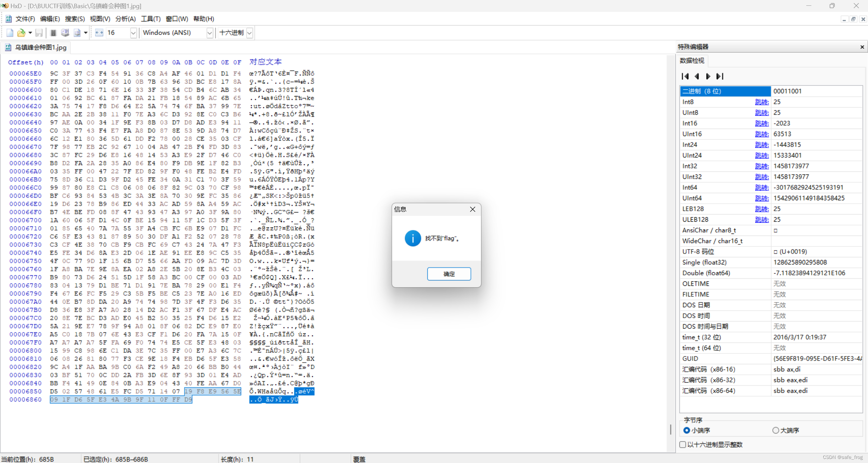The height and width of the screenshot is (463, 868).
Task: Click the GUID value row
Action: 771,358
